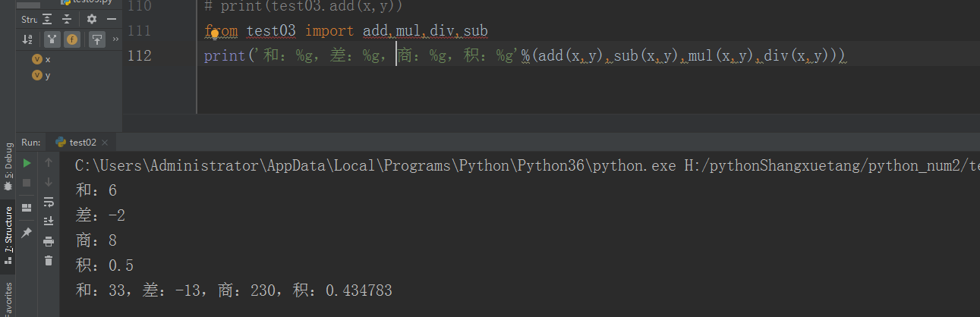
Task: Expand more Structure toolbar items chevron
Action: pos(115,39)
